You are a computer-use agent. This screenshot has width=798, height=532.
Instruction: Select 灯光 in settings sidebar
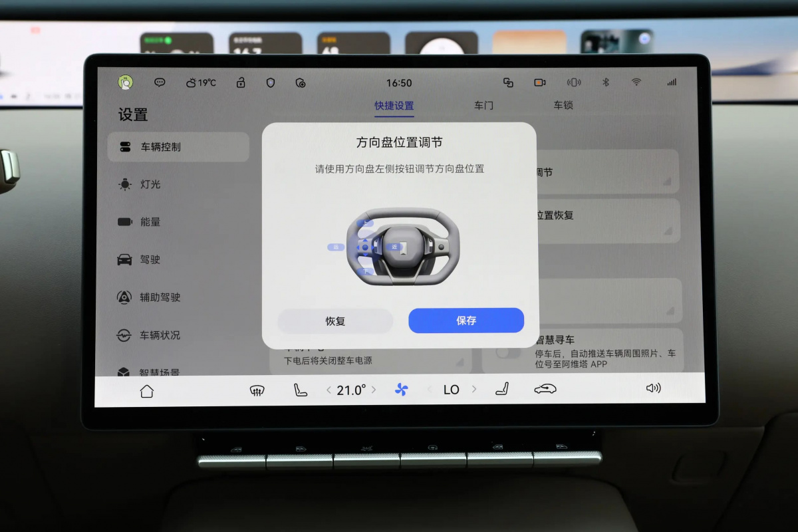coord(150,184)
